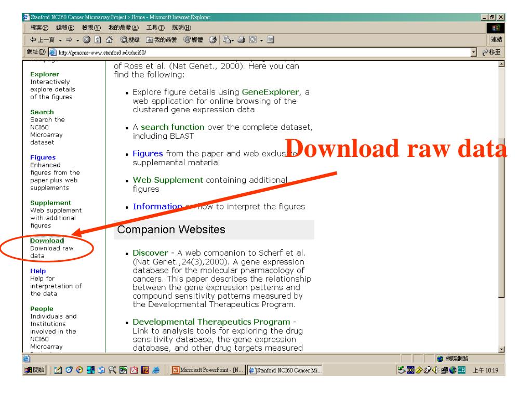Follow the GeneExplorer link
Viewport: 532px width, 399px height.
(271, 92)
